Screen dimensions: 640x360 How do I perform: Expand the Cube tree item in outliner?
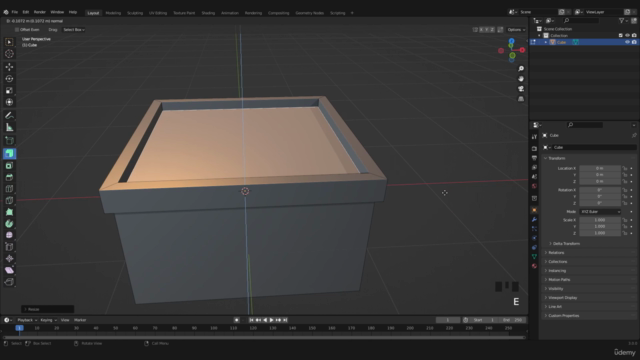(546, 42)
